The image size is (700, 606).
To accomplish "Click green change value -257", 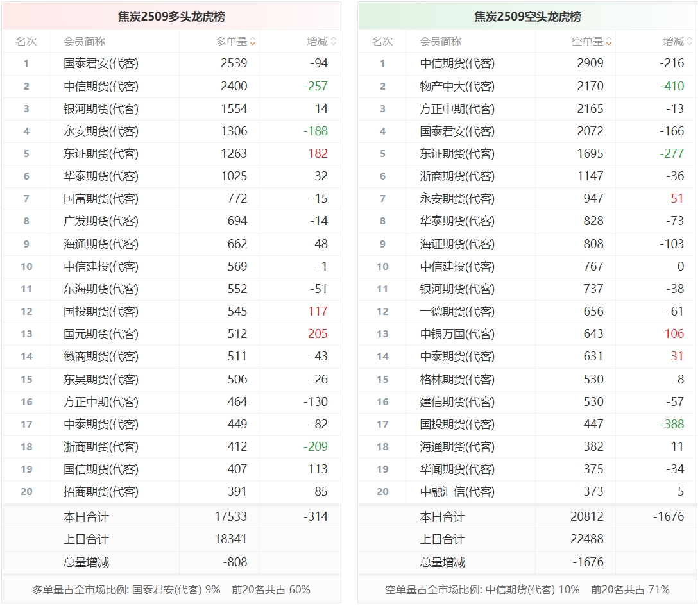I will (316, 86).
